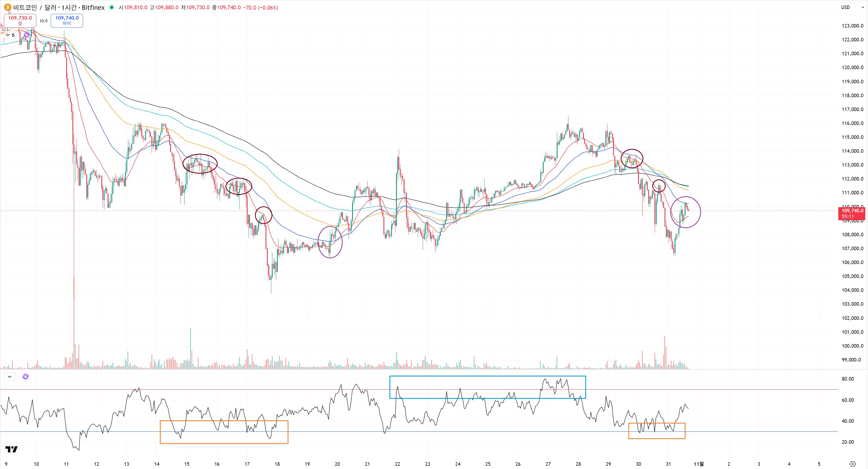Open chart settings gear at bottom right

point(852,464)
